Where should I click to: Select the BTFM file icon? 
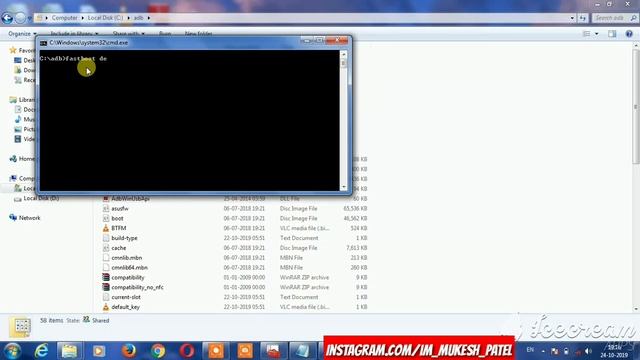point(106,228)
